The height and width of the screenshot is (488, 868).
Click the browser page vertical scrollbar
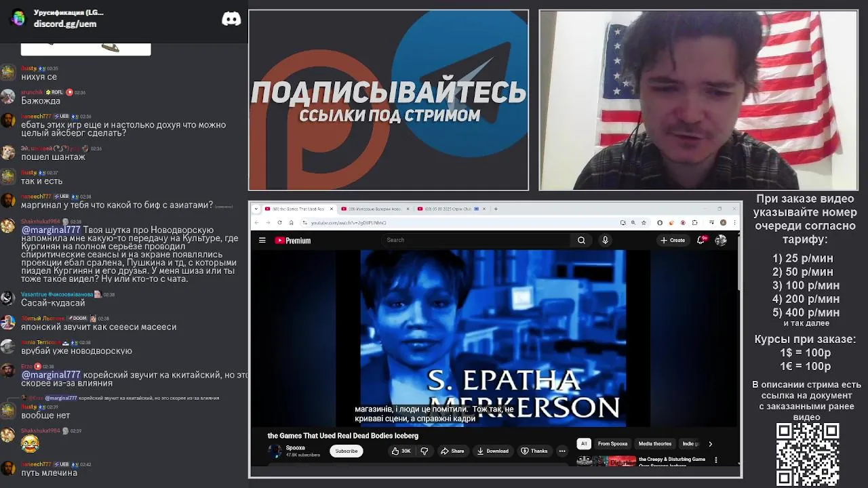tap(738, 261)
